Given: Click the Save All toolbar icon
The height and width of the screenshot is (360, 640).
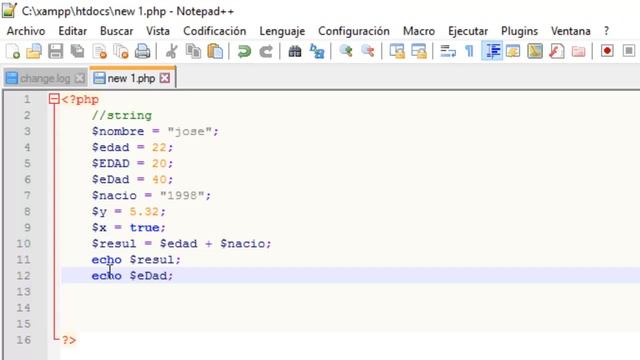Looking at the screenshot, I should [77, 51].
